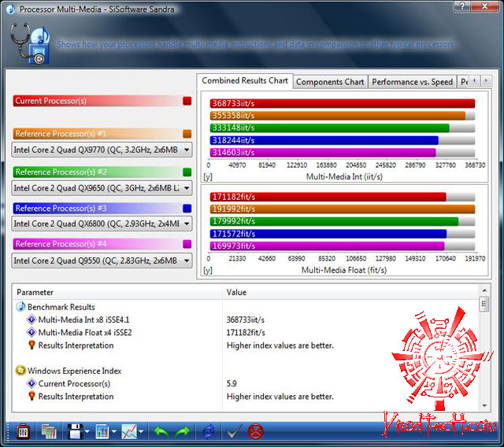504x447 pixels.
Task: Click the Value column header
Action: click(350, 292)
